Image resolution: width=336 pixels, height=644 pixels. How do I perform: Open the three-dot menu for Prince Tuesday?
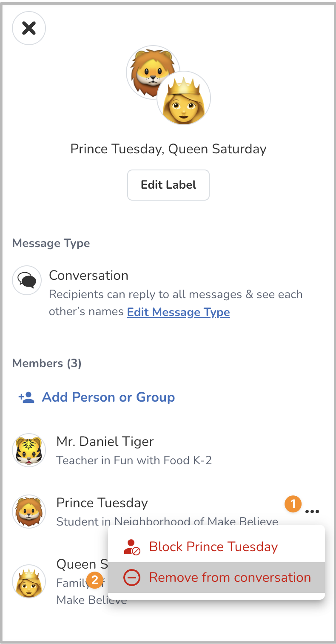(313, 512)
